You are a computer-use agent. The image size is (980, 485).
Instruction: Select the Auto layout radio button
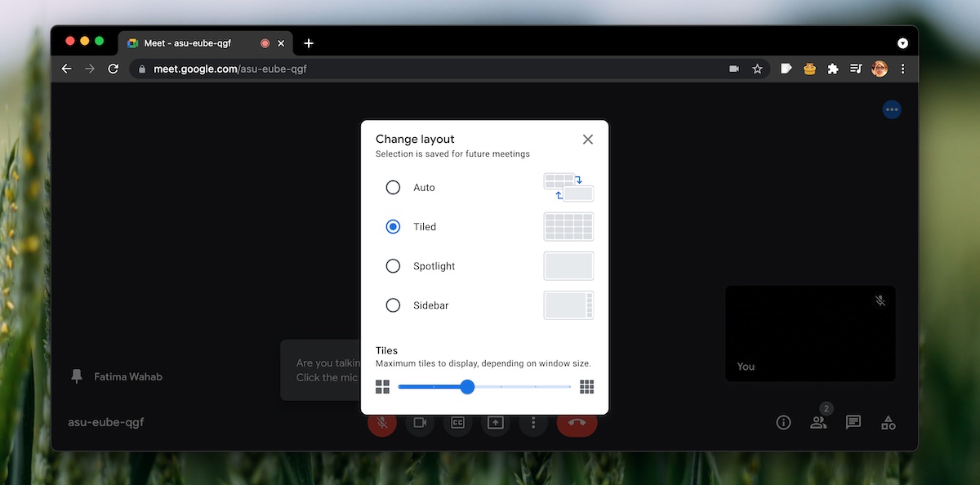click(393, 188)
